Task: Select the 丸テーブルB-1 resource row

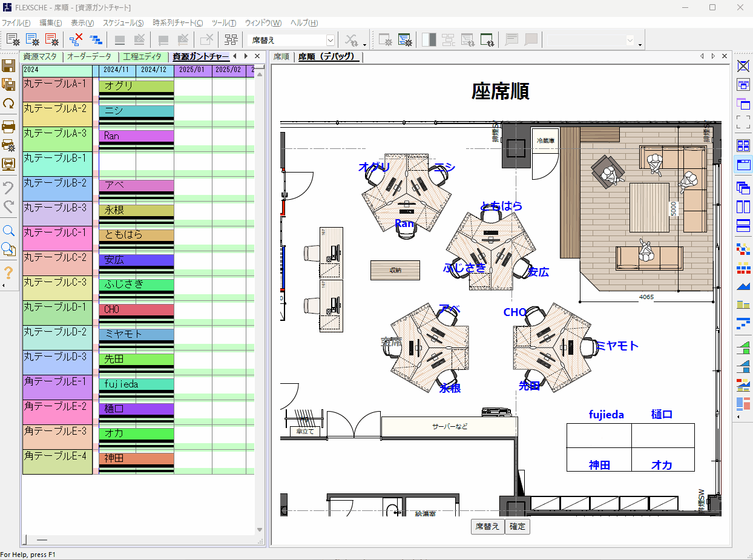Action: 57,163
